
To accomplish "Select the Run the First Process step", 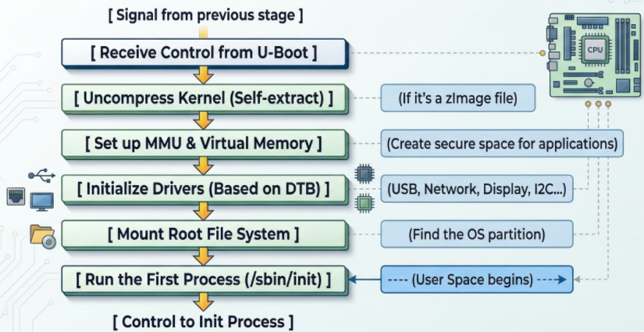I will [x=204, y=279].
